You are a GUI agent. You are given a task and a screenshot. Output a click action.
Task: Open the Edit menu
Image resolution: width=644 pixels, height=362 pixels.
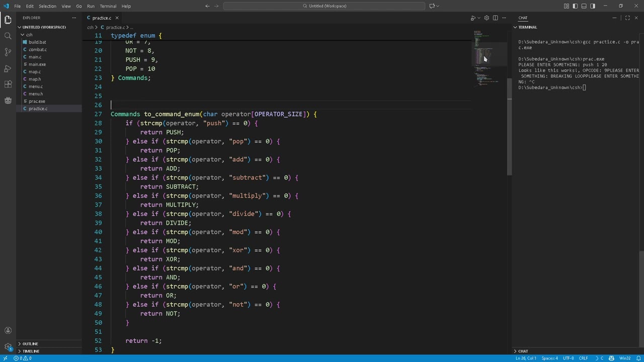30,6
